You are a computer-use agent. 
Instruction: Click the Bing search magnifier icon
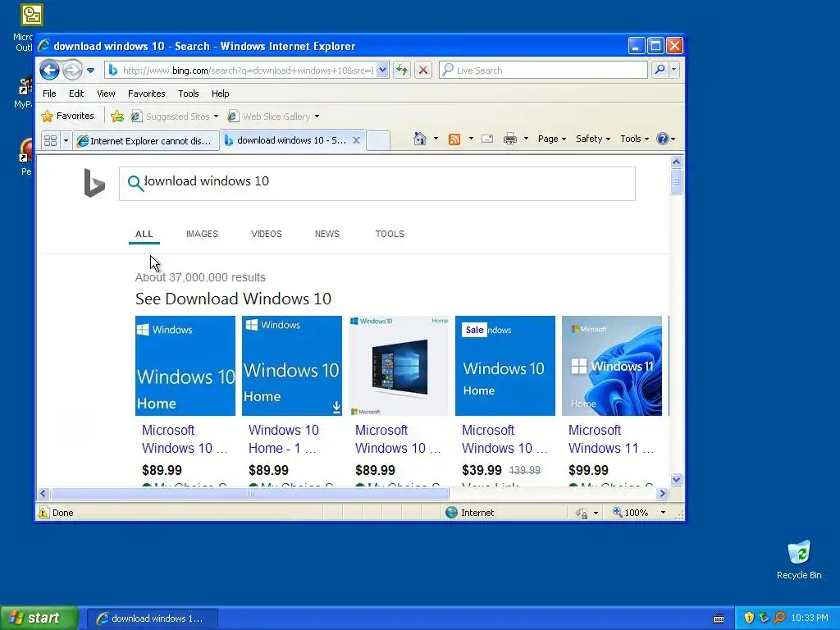tap(135, 183)
